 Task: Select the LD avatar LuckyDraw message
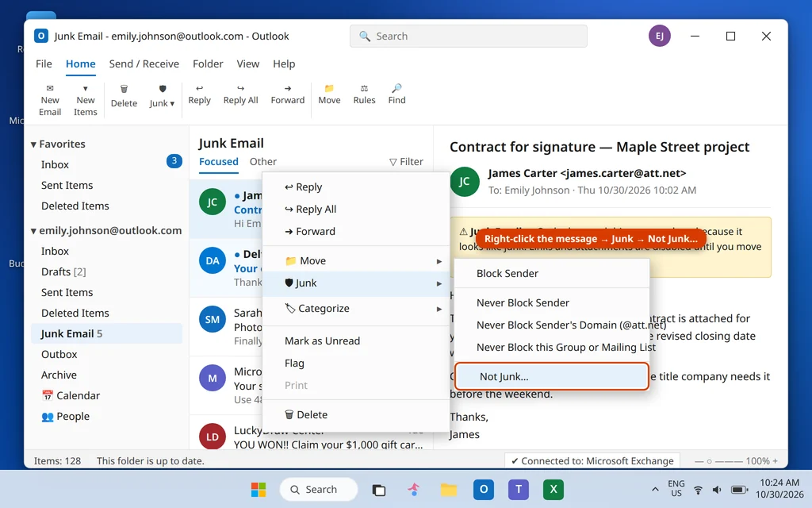(213, 437)
